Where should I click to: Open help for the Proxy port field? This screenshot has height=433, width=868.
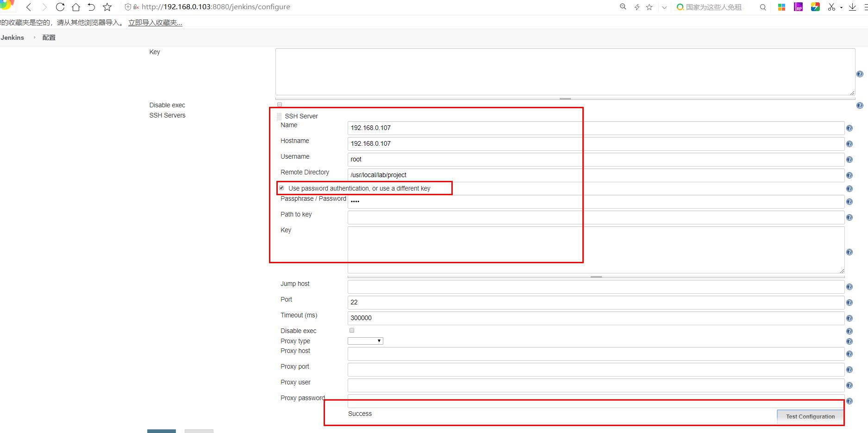849,370
